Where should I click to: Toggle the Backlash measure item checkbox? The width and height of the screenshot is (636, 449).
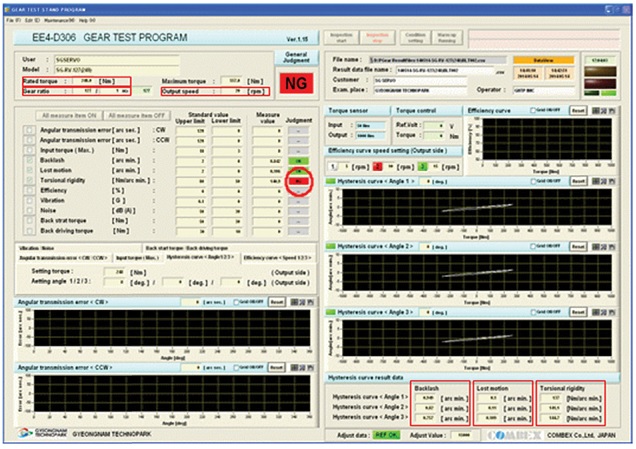(x=30, y=160)
